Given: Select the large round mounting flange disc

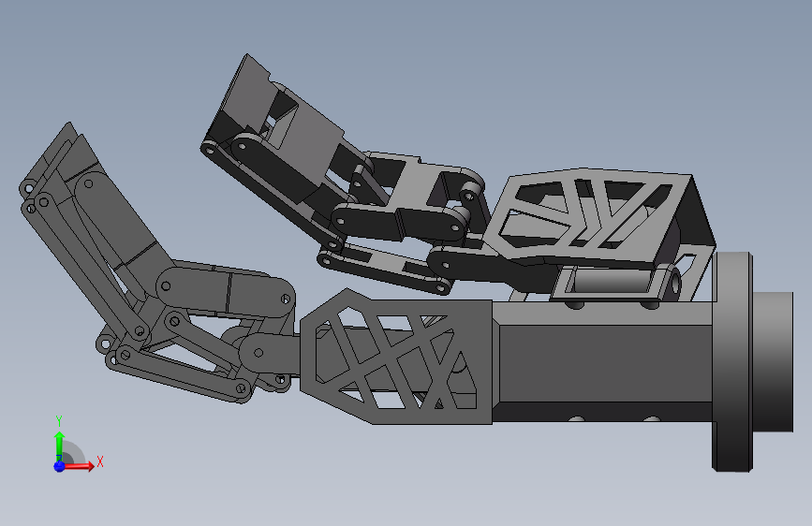Looking at the screenshot, I should (732, 361).
